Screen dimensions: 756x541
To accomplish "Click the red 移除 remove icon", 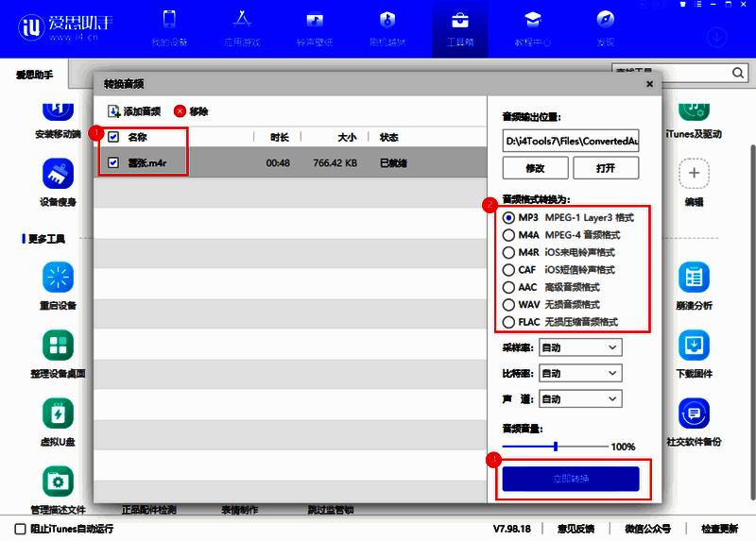I will (x=180, y=111).
